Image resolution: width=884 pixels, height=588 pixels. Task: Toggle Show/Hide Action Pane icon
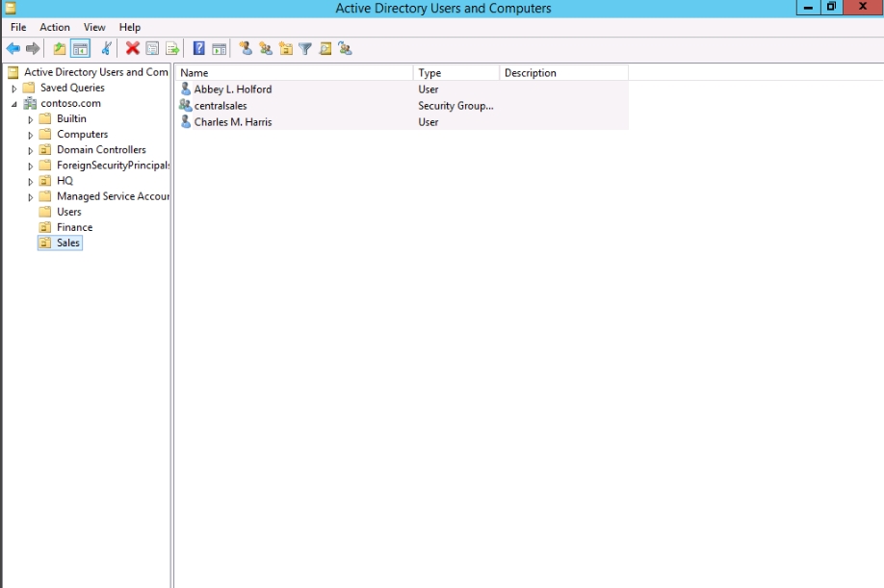pos(219,49)
